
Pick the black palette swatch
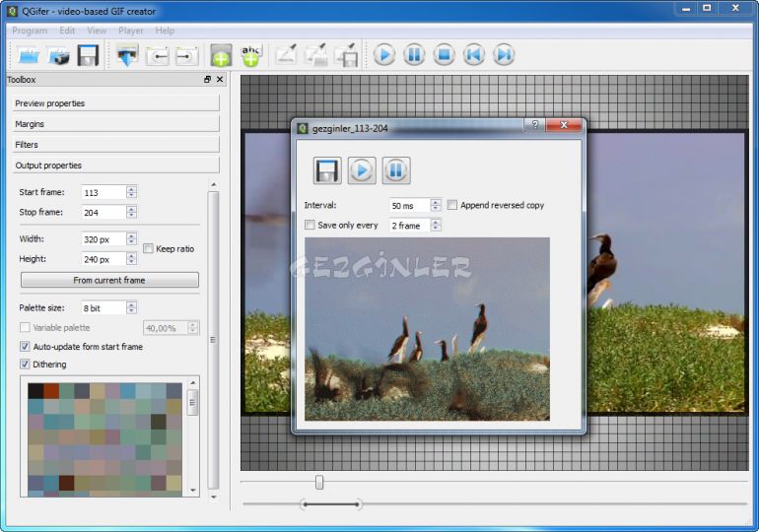tap(35, 391)
